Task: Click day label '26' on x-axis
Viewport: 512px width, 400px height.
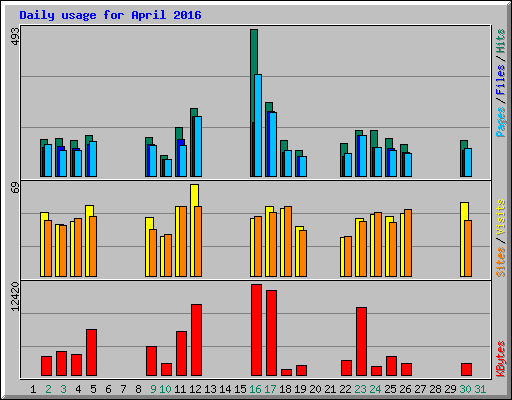Action: (x=405, y=389)
